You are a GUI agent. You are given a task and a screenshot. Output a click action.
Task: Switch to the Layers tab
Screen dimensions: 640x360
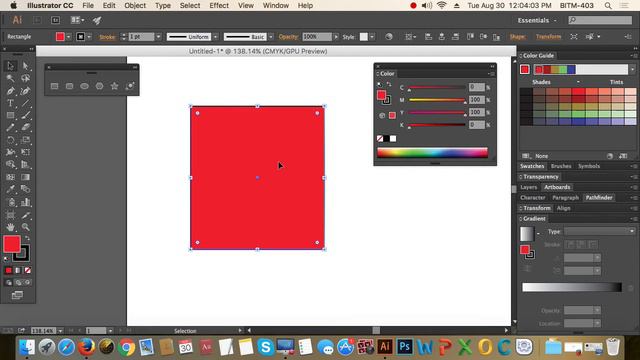click(x=528, y=187)
